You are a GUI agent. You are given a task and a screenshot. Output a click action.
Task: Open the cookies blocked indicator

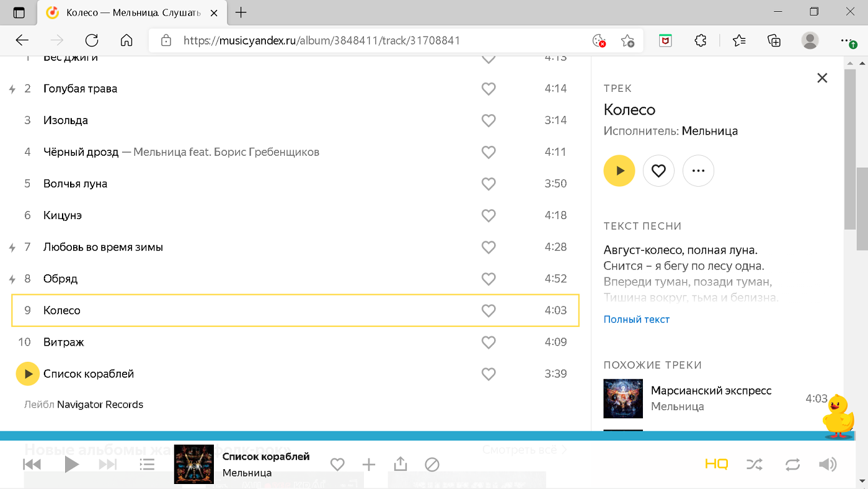599,41
